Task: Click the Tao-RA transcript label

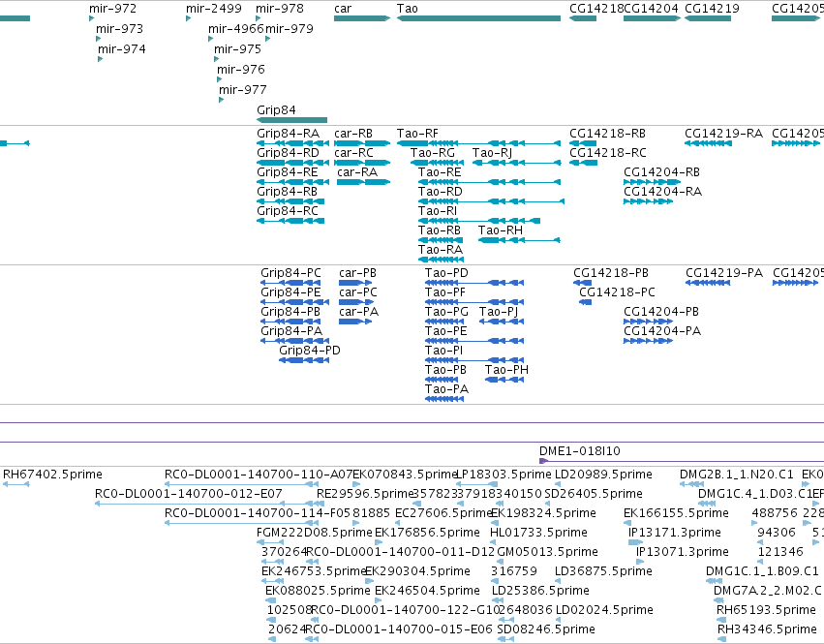Action: (441, 250)
